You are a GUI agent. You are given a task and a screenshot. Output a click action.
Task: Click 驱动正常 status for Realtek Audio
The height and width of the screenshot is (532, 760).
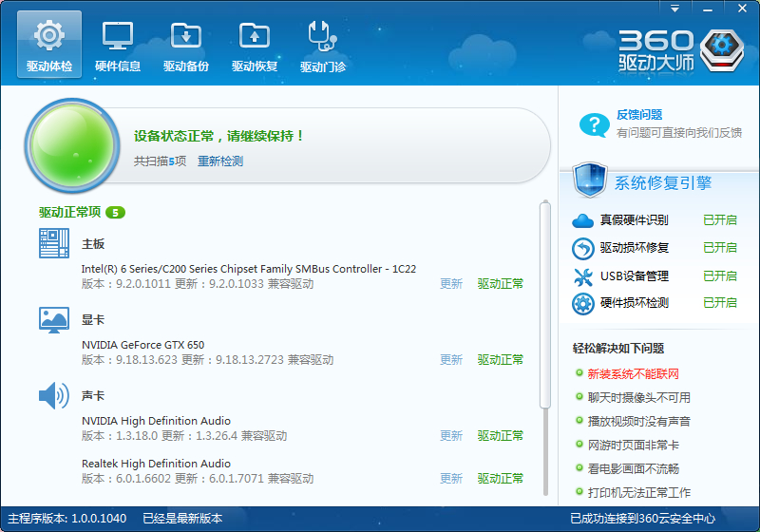[x=501, y=478]
